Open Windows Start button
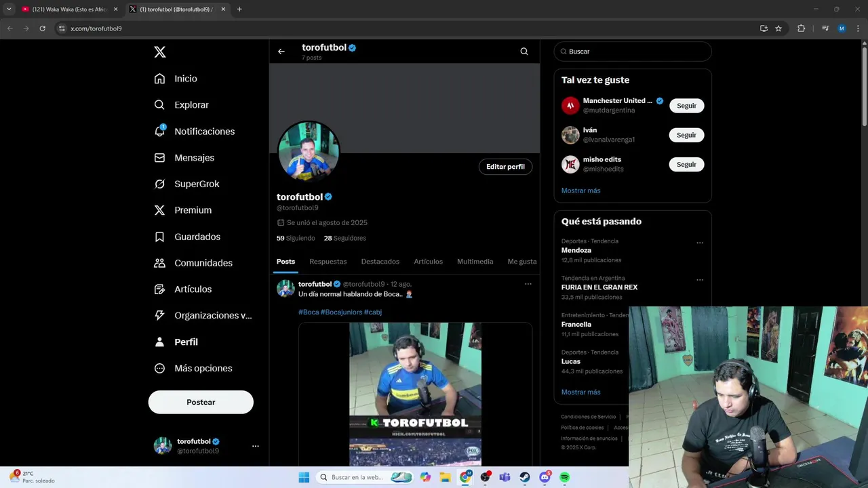Viewport: 868px width, 488px height. 304,477
